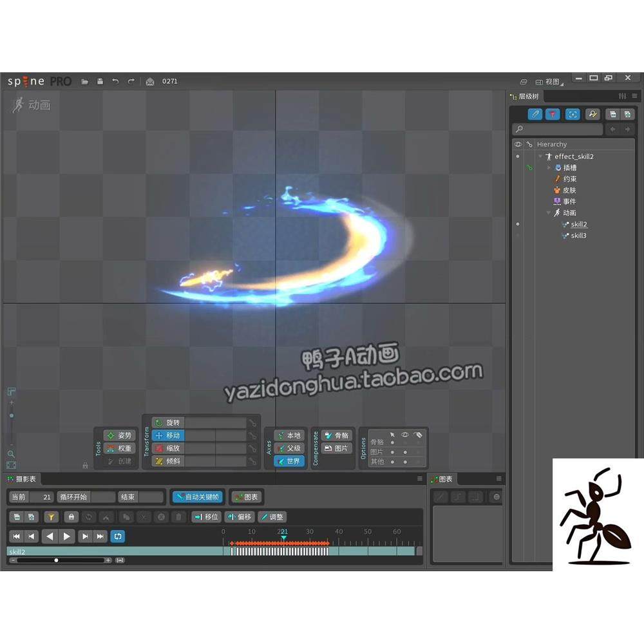Click the yellow funnel filter in dopesheet

click(x=52, y=517)
